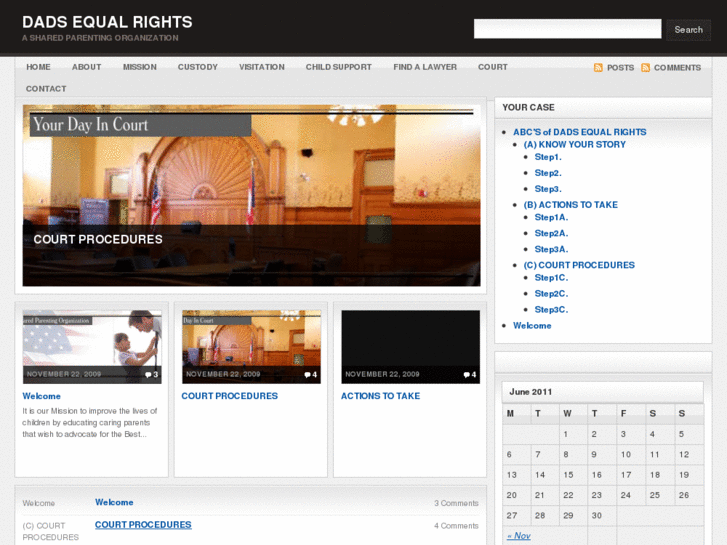Open Step3C. sidebar link
Viewport: 727px width, 545px height.
[551, 309]
